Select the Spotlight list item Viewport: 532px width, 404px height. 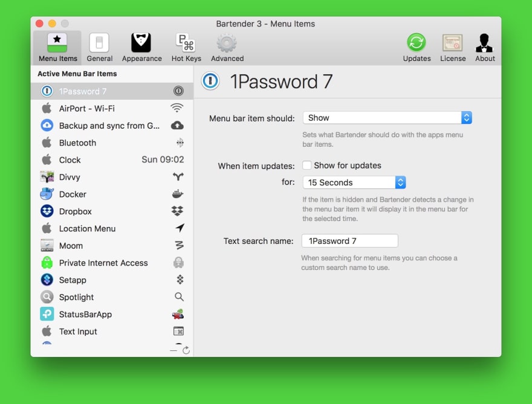(112, 297)
